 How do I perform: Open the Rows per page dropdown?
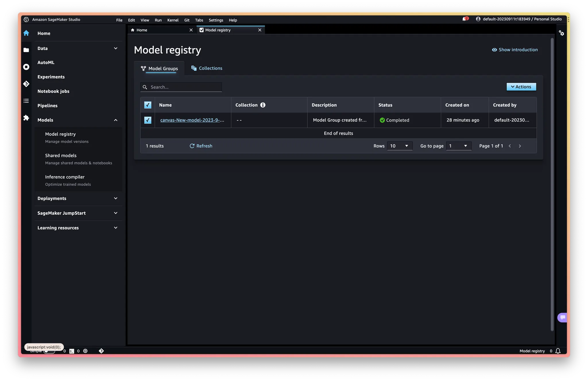399,146
